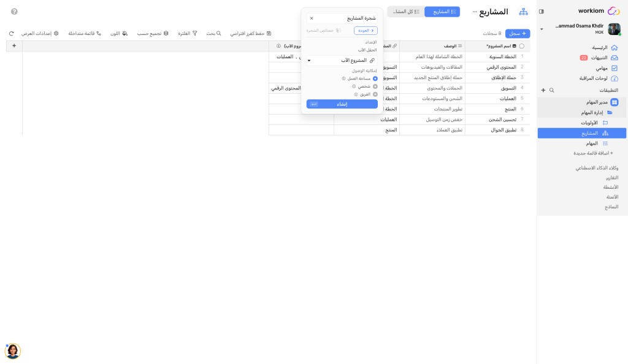Open المهام list in sidebar
This screenshot has height=364, width=628.
point(582,143)
